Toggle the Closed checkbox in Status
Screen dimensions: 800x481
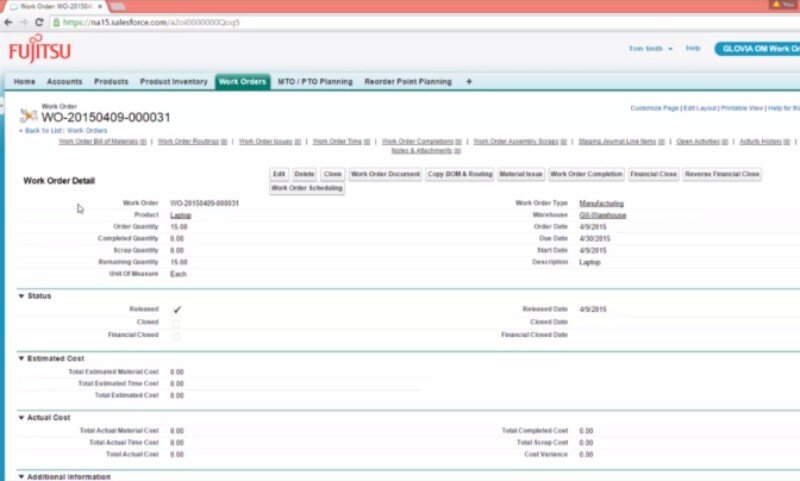(177, 323)
